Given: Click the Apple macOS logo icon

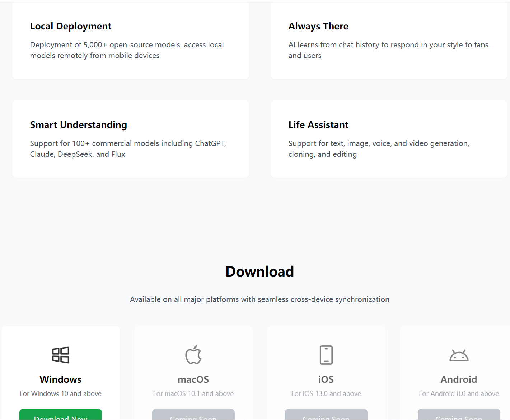Looking at the screenshot, I should (193, 355).
